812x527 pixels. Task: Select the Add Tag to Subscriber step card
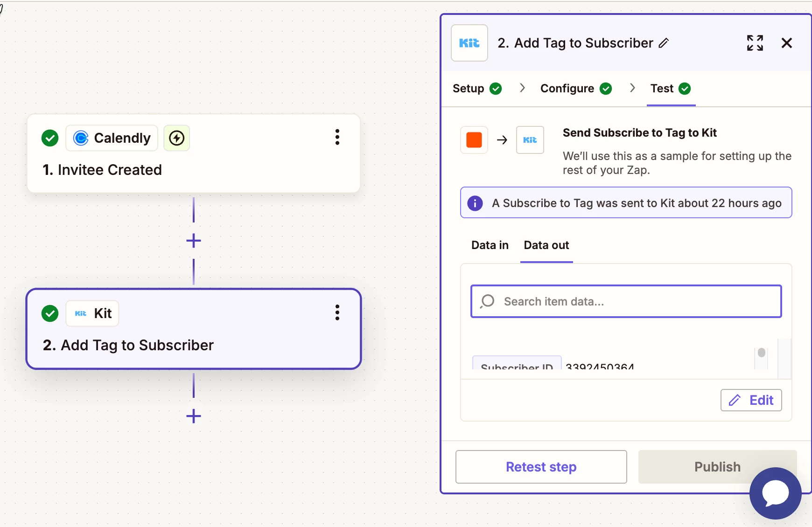[x=194, y=329]
